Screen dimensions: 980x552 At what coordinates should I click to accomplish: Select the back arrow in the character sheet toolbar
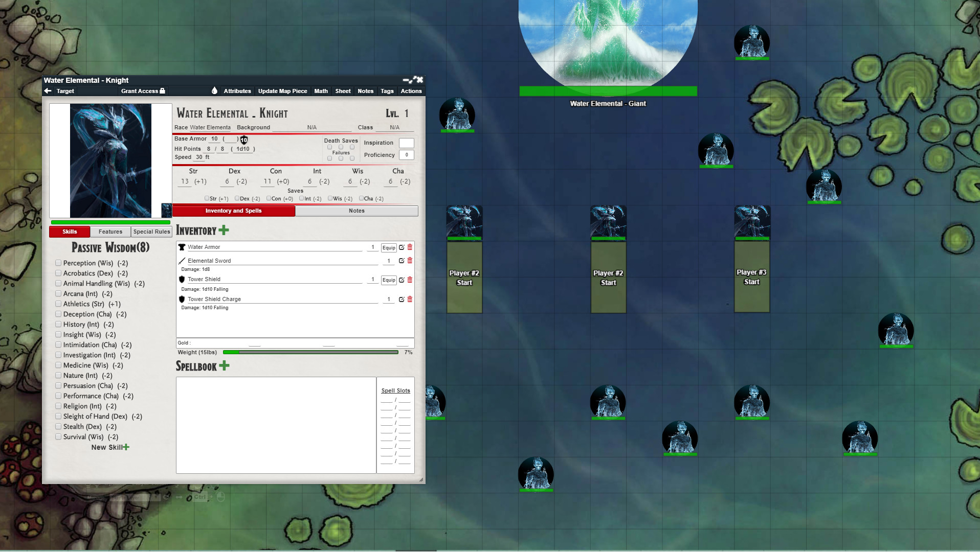tap(48, 90)
